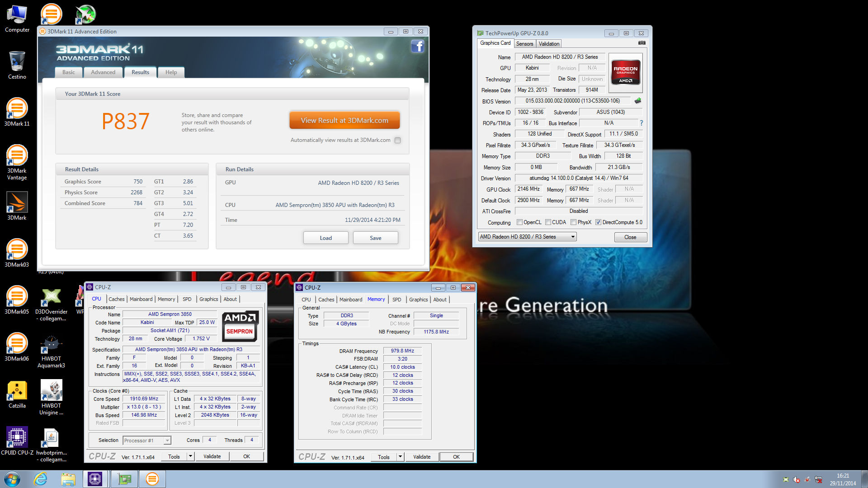Open the Sensors tab in GPU-Z
Viewport: 868px width, 488px height.
[x=525, y=44]
